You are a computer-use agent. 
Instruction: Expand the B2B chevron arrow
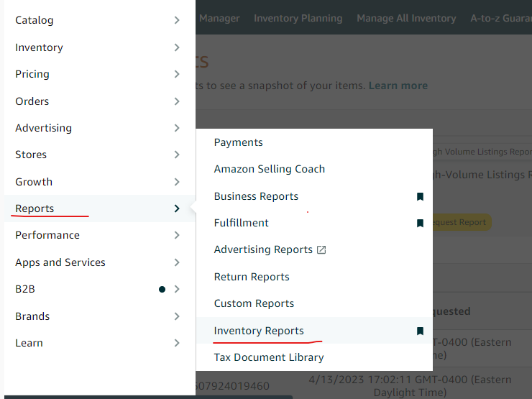coord(177,289)
